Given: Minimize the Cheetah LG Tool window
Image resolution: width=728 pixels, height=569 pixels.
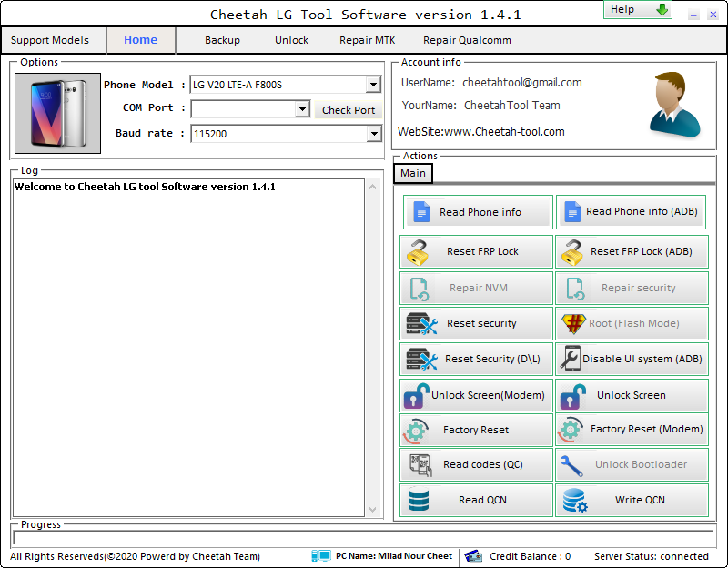Looking at the screenshot, I should pyautogui.click(x=693, y=15).
